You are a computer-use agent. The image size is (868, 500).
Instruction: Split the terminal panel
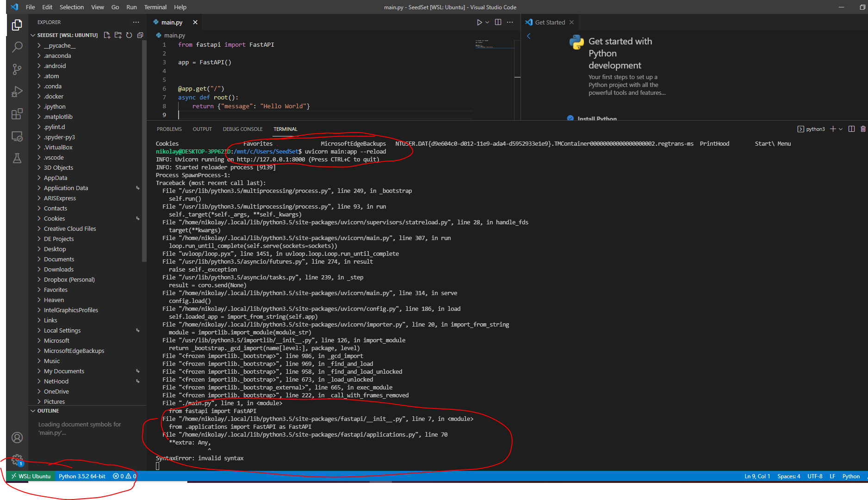[x=851, y=129]
